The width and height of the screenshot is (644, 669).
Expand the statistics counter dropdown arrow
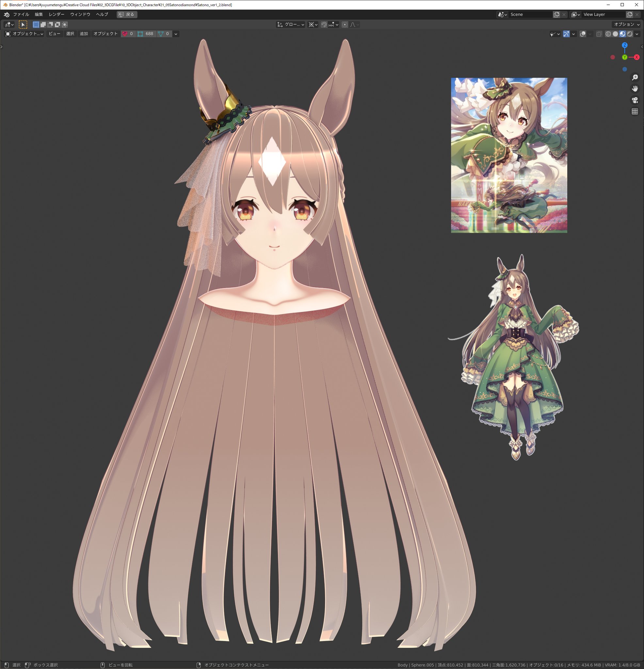click(176, 34)
